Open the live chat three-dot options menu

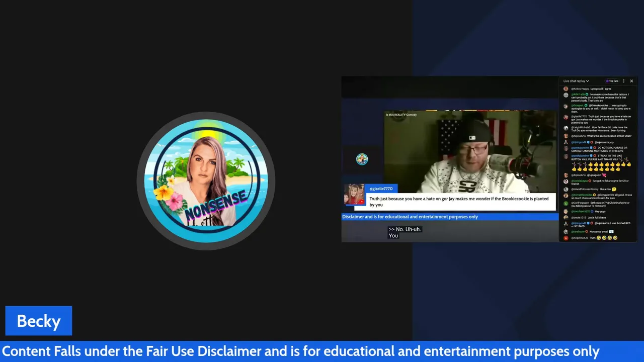click(x=624, y=81)
